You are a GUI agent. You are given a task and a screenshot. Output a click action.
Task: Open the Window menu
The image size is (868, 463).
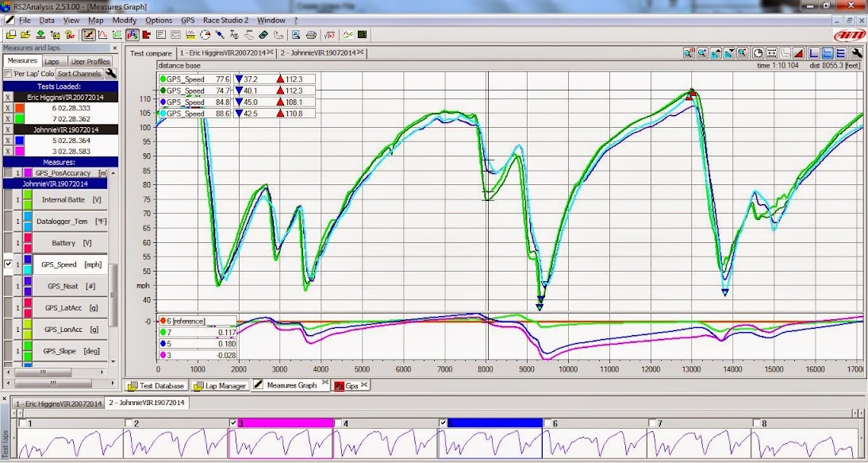(x=271, y=20)
